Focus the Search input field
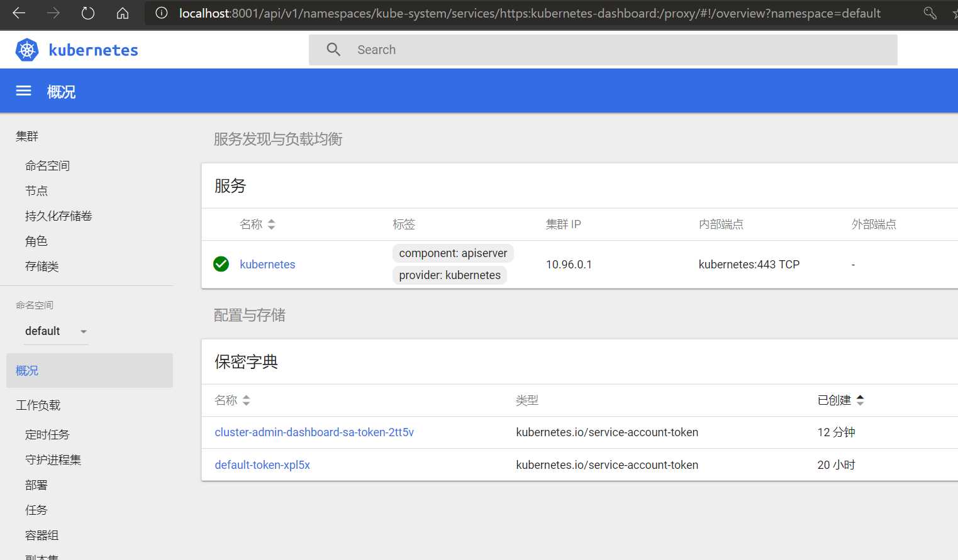 pos(603,50)
